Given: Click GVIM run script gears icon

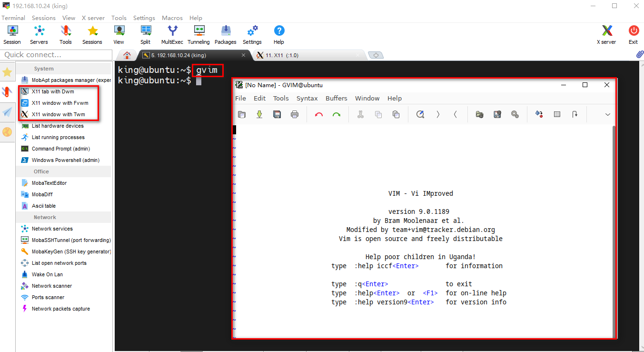Looking at the screenshot, I should pyautogui.click(x=515, y=114).
